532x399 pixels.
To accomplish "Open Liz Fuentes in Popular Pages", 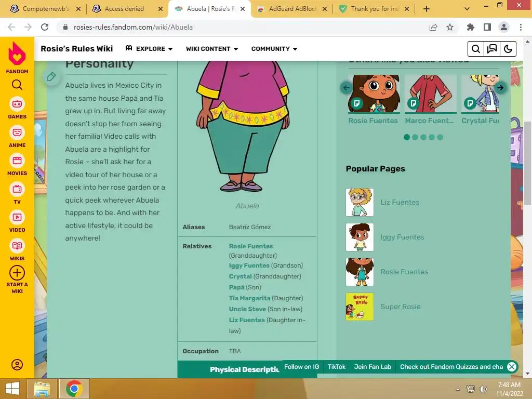I will pos(400,202).
